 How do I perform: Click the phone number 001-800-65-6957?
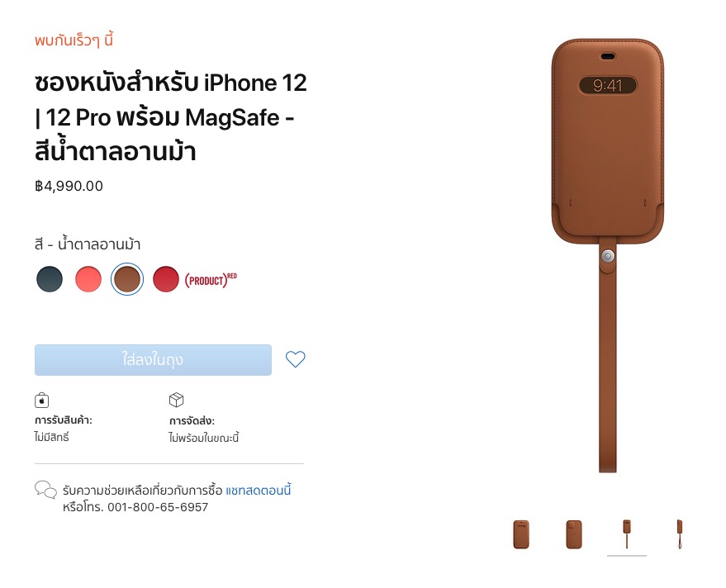coord(158,507)
